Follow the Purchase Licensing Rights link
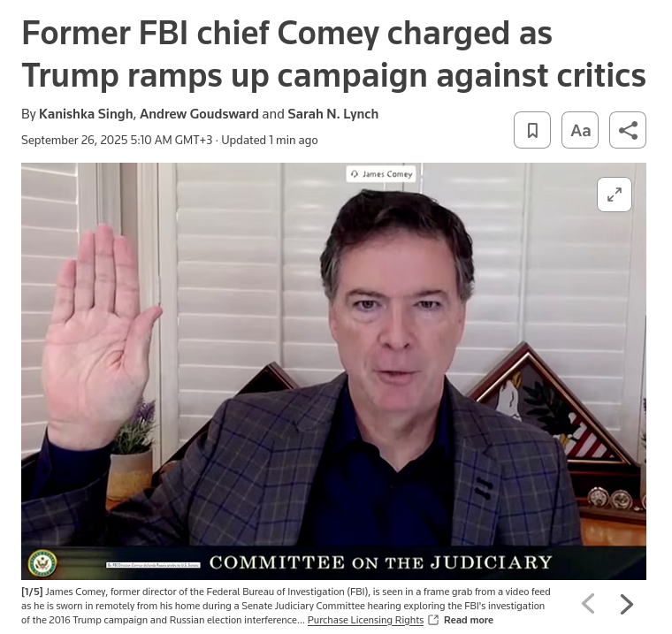The height and width of the screenshot is (634, 672). point(365,620)
